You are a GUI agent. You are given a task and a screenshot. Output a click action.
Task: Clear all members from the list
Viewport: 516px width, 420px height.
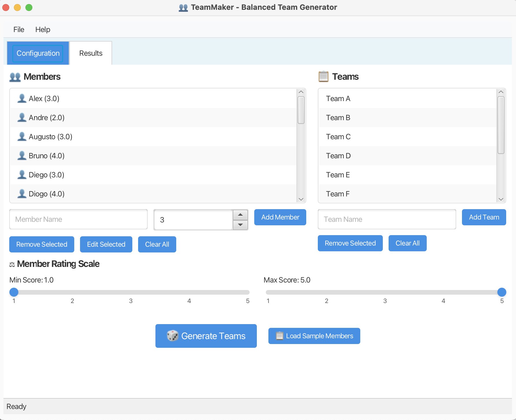coord(157,244)
